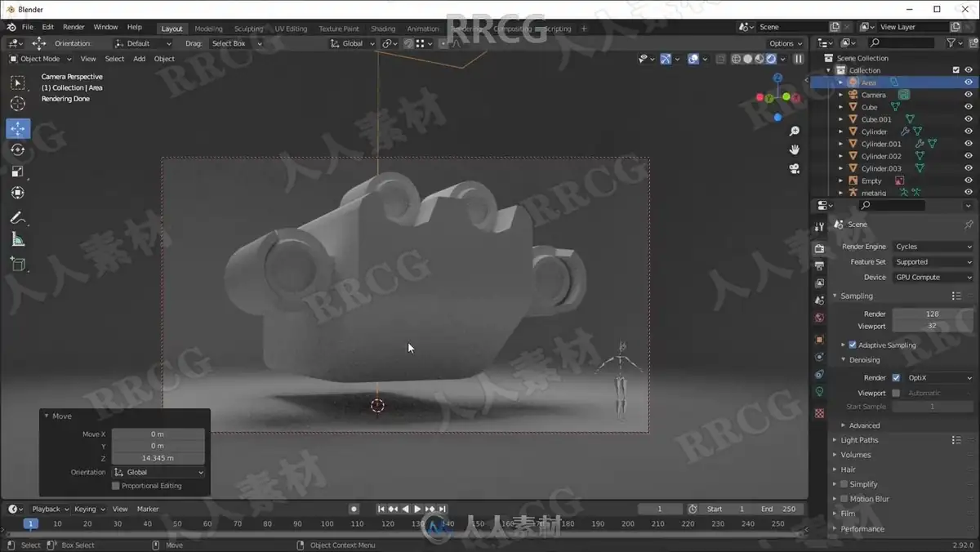The height and width of the screenshot is (552, 980).
Task: Enable Proportional Editing in Move panel
Action: [x=115, y=486]
